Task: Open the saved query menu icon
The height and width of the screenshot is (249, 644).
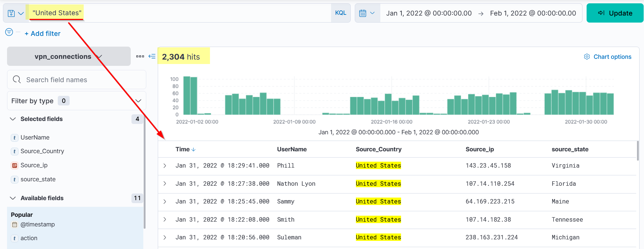Action: pyautogui.click(x=15, y=13)
